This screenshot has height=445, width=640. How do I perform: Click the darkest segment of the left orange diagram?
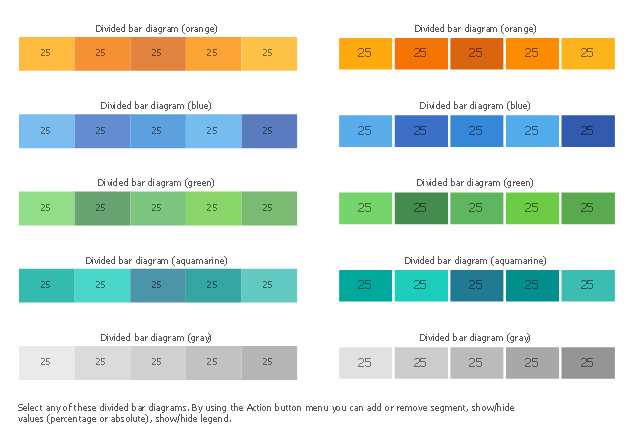[157, 53]
